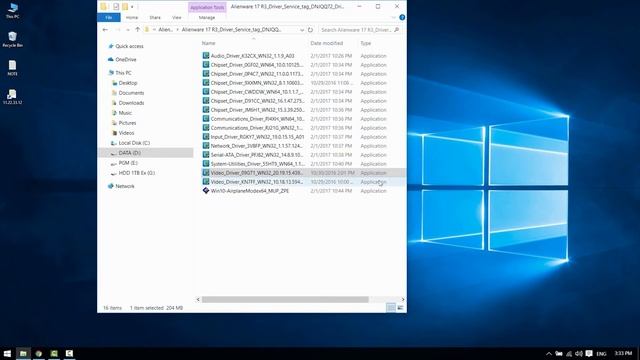Select Chipset_Driver_D91CC file name

(x=257, y=101)
